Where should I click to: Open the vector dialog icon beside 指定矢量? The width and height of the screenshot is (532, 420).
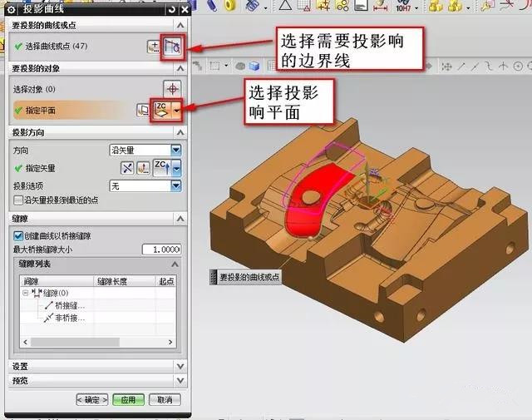tap(143, 169)
